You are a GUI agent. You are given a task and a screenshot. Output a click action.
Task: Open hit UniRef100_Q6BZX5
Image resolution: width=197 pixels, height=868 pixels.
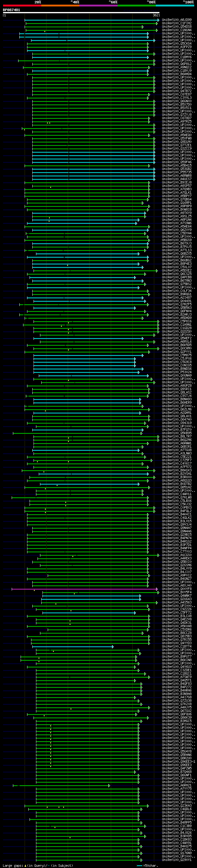click(177, 254)
